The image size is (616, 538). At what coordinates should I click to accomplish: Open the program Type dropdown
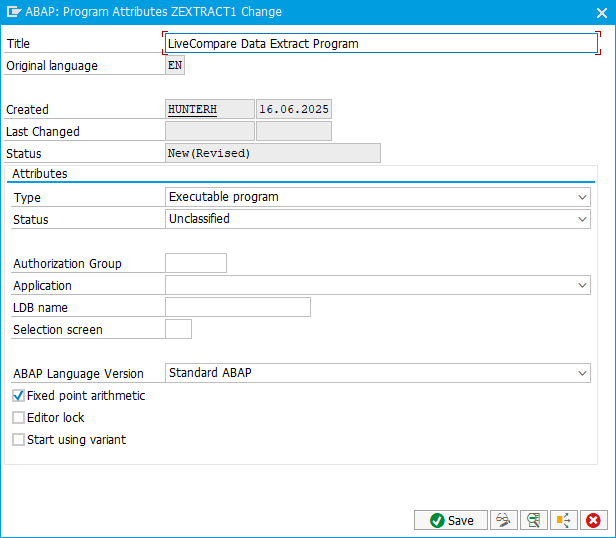coord(582,197)
